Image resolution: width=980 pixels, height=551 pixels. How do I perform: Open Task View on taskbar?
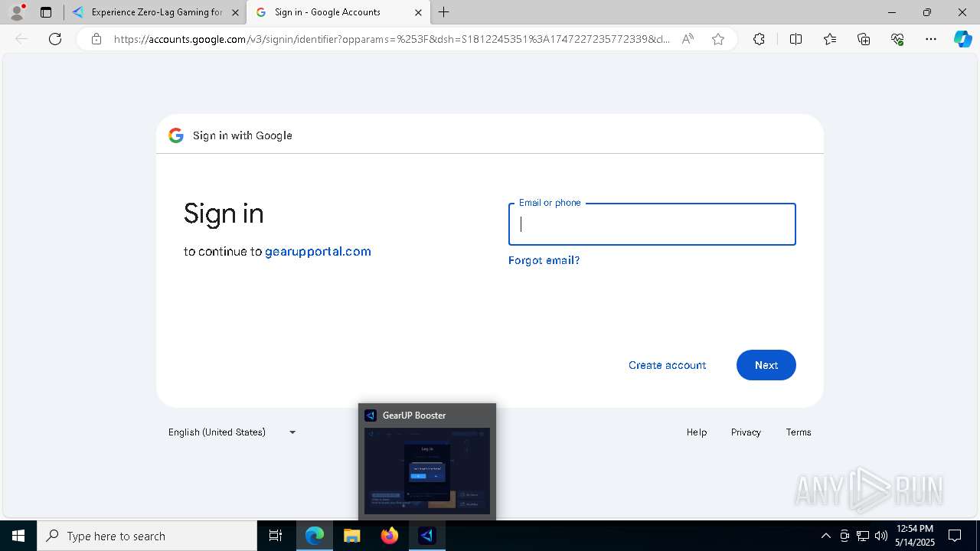(276, 536)
